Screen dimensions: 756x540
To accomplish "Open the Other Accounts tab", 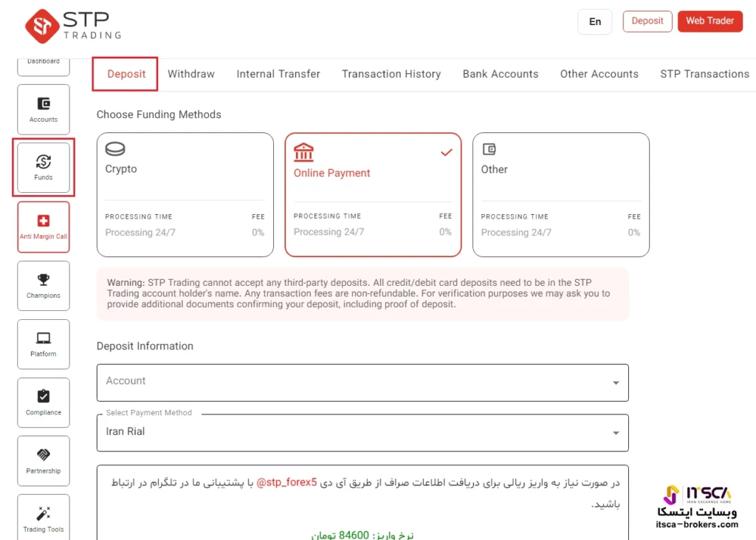I will coord(599,74).
